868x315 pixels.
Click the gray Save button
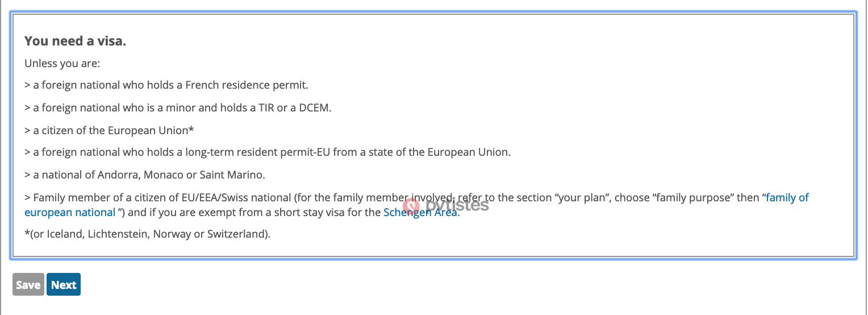click(28, 285)
